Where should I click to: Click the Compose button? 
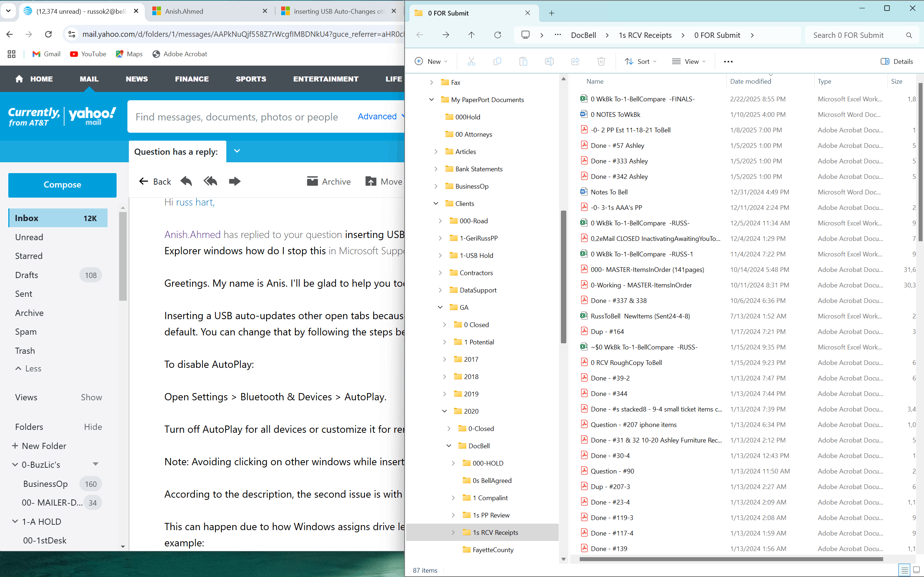[x=62, y=185]
